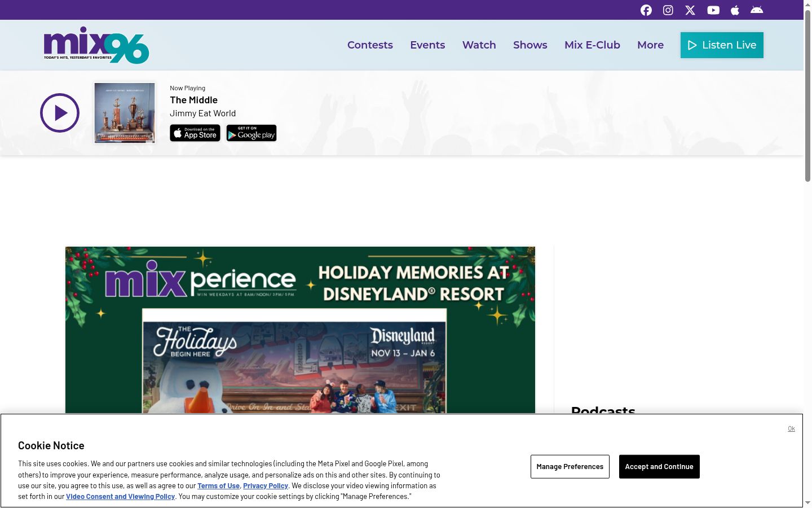Click the Android app icon in top bar
Image resolution: width=812 pixels, height=508 pixels.
(757, 10)
